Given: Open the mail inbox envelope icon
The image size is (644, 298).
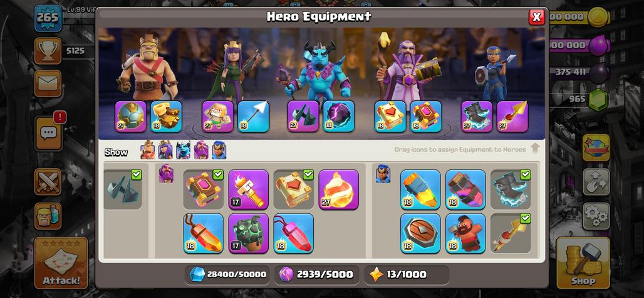Looking at the screenshot, I should (x=48, y=83).
